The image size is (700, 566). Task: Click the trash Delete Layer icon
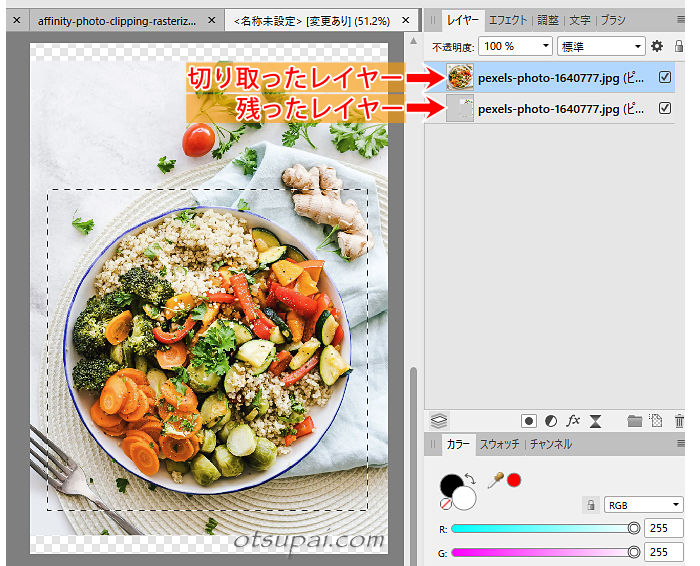(x=680, y=421)
